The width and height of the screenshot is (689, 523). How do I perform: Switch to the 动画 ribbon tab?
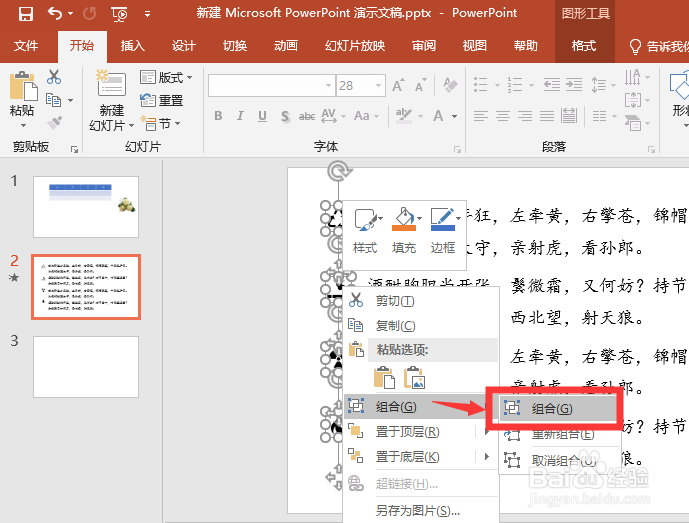286,46
